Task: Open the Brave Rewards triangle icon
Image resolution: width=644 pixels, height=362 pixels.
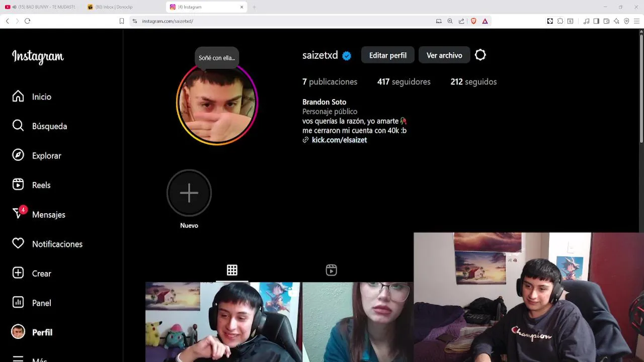Action: click(485, 21)
